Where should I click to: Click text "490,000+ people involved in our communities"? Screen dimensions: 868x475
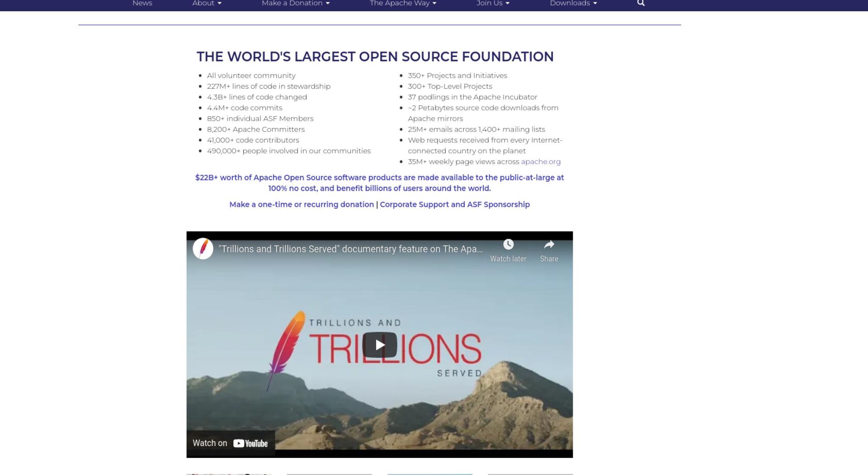click(x=289, y=151)
